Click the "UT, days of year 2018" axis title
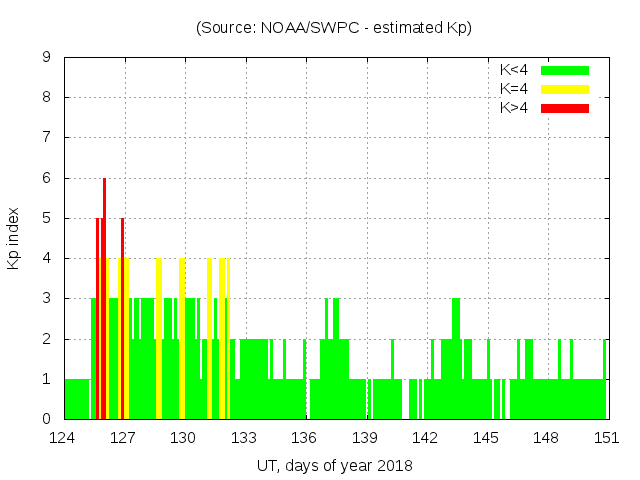 coord(334,465)
